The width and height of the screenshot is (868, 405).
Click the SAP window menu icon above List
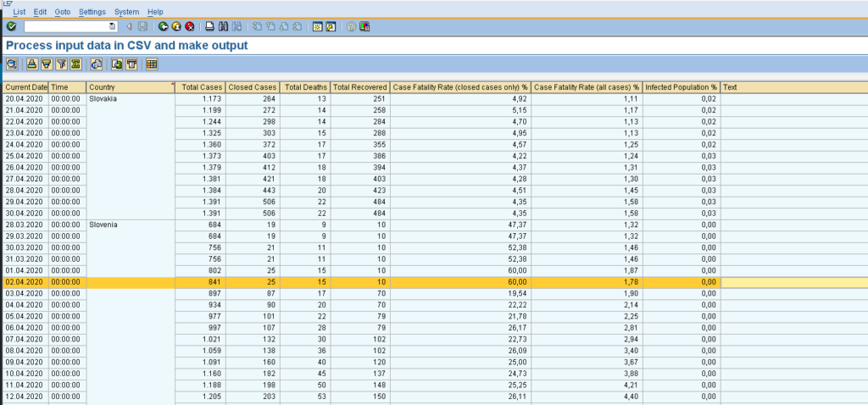tap(7, 3)
